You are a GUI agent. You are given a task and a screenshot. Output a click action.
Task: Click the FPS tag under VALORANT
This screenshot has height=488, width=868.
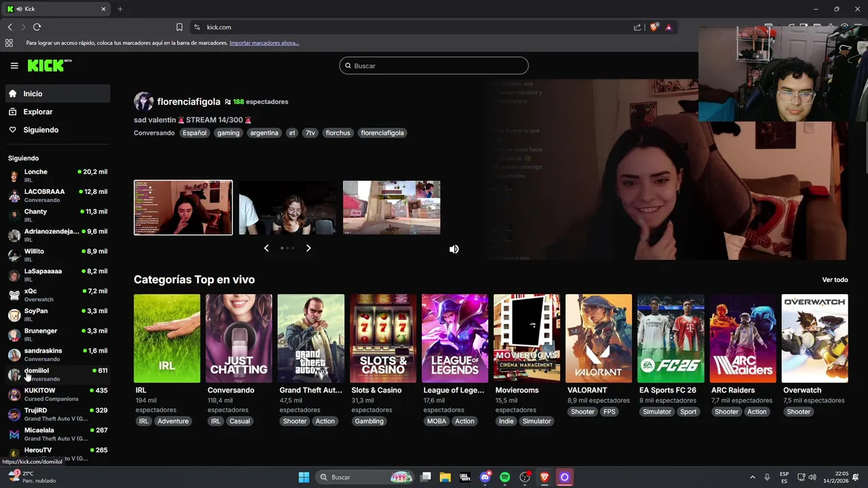610,411
